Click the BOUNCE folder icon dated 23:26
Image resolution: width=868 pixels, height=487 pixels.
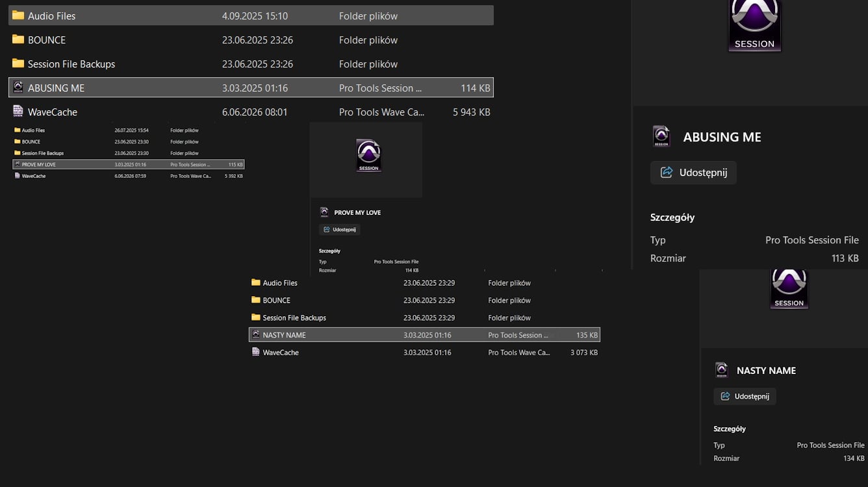click(18, 40)
